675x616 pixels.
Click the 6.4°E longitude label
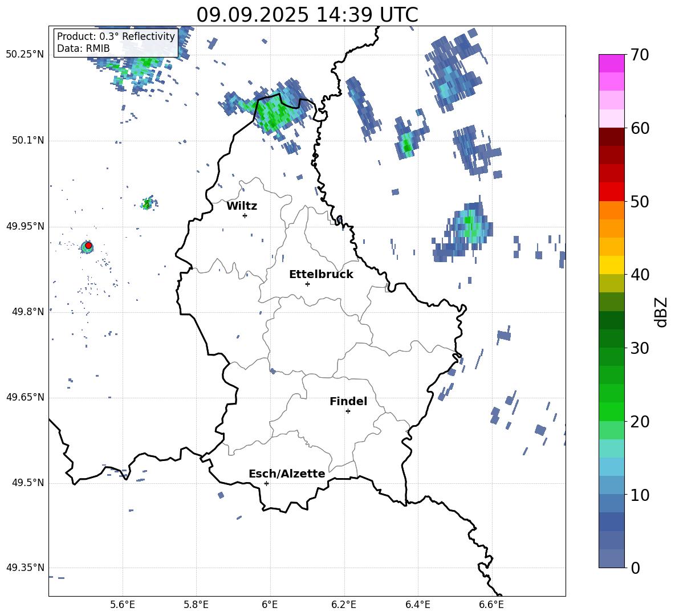[x=417, y=605]
